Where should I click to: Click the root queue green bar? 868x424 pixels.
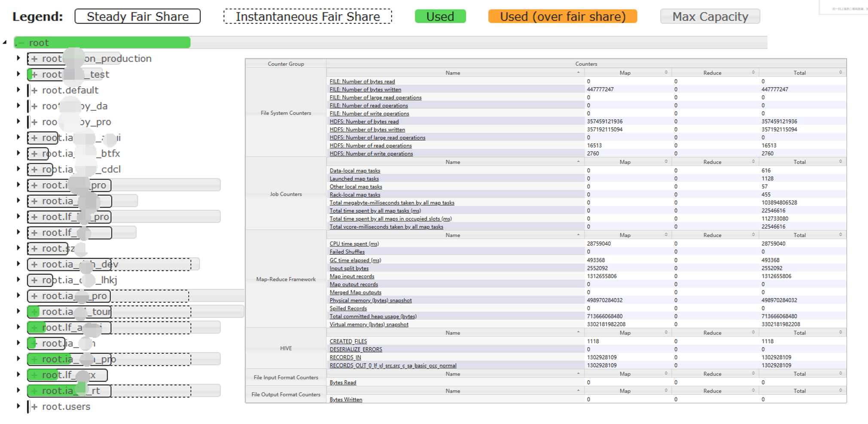pos(102,42)
